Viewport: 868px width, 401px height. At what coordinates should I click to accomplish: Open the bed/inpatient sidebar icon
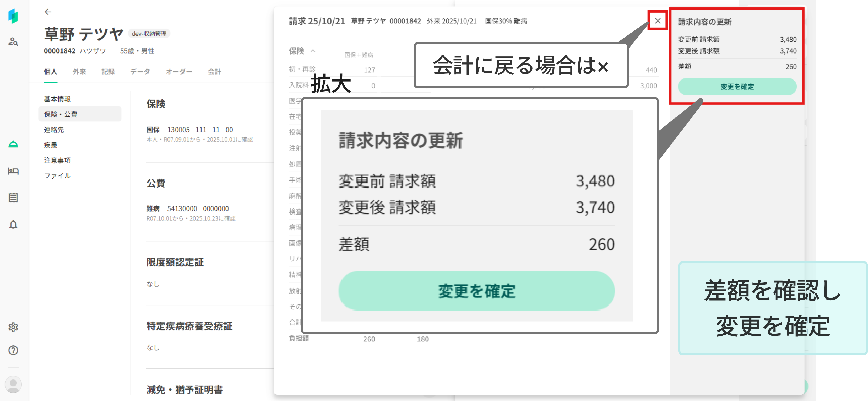pos(13,171)
